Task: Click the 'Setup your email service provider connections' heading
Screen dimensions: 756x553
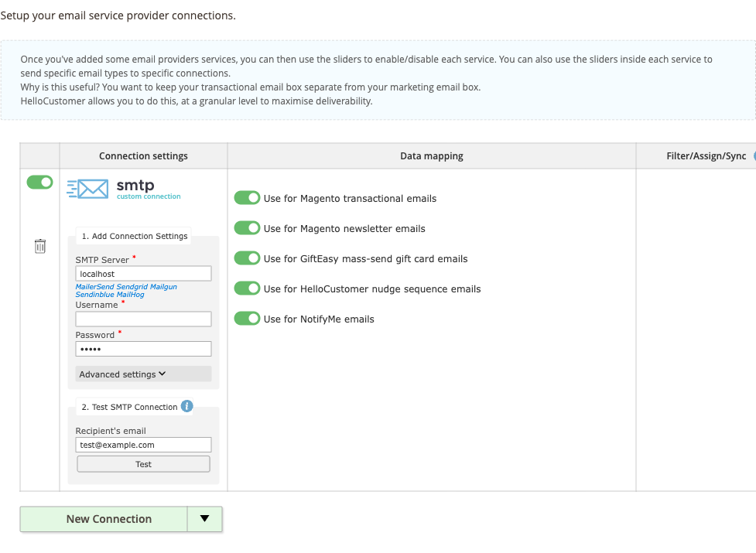Action: [118, 15]
